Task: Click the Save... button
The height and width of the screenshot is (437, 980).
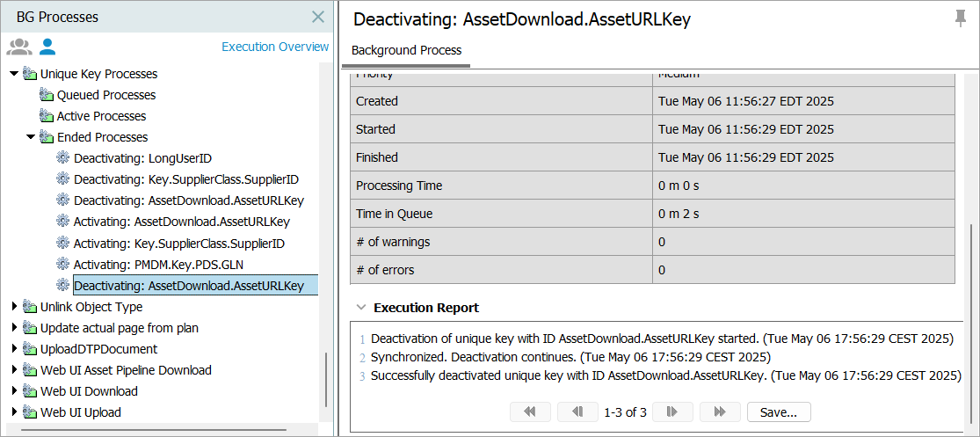Action: click(x=779, y=412)
